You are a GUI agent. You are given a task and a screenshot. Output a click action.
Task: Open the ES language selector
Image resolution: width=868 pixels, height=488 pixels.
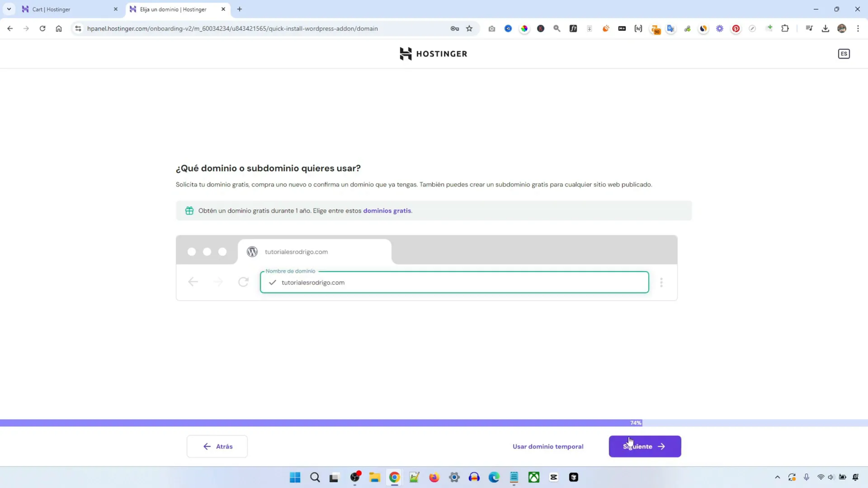click(844, 53)
